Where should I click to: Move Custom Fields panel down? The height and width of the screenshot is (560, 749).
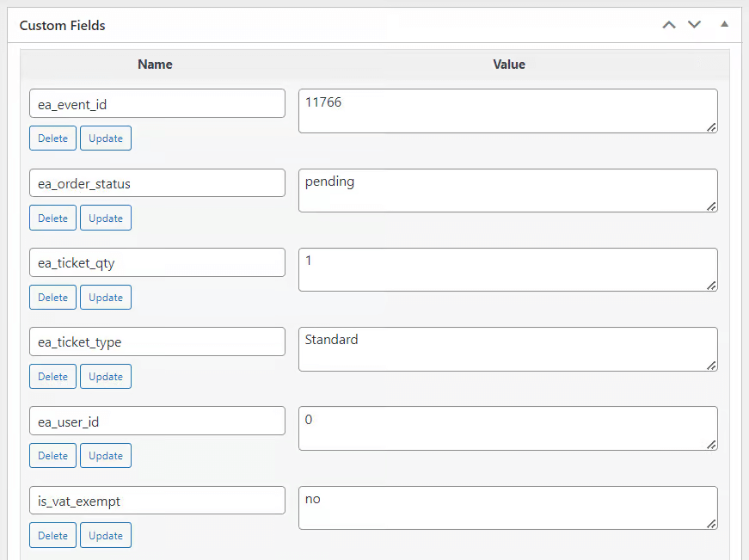[694, 24]
